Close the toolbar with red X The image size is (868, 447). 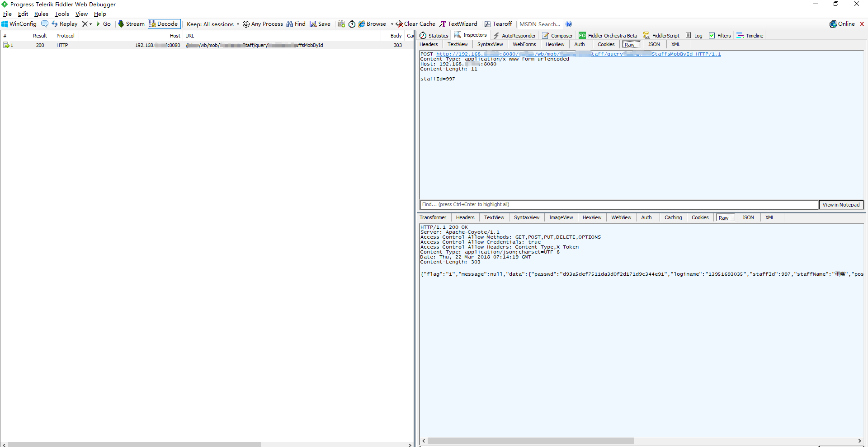(862, 24)
